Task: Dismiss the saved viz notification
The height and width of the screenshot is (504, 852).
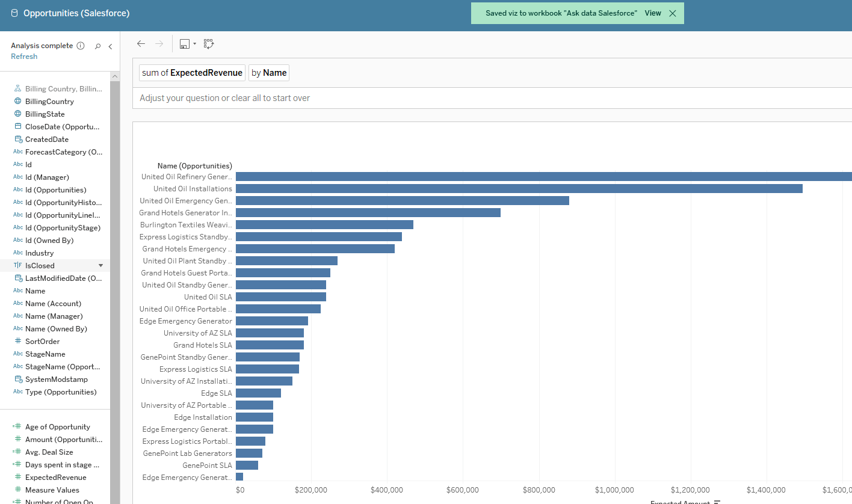Action: [674, 12]
